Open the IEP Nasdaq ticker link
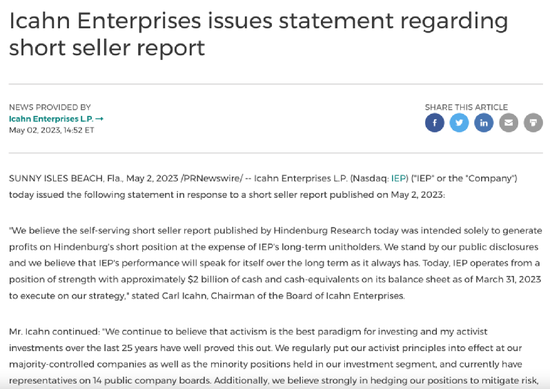 click(x=398, y=179)
